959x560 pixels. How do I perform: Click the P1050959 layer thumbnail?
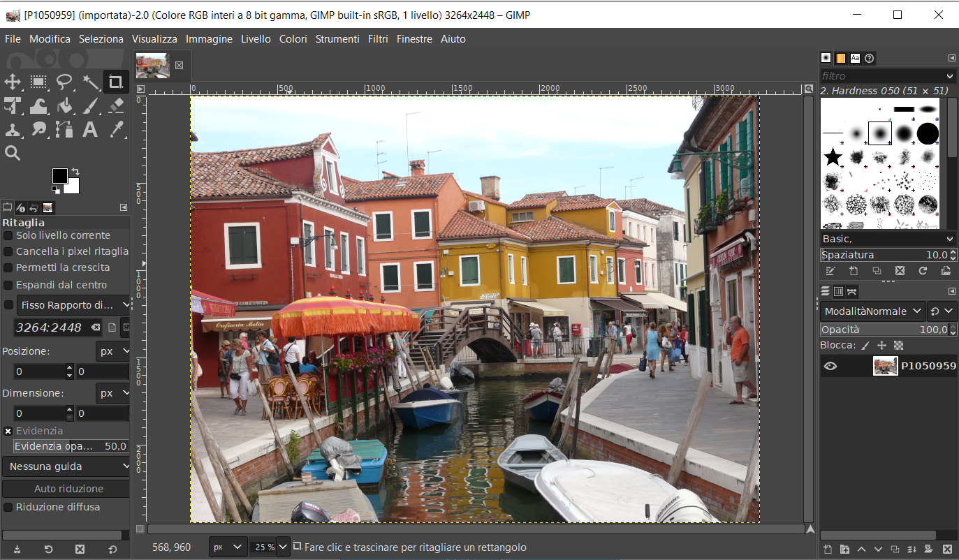[x=885, y=366]
